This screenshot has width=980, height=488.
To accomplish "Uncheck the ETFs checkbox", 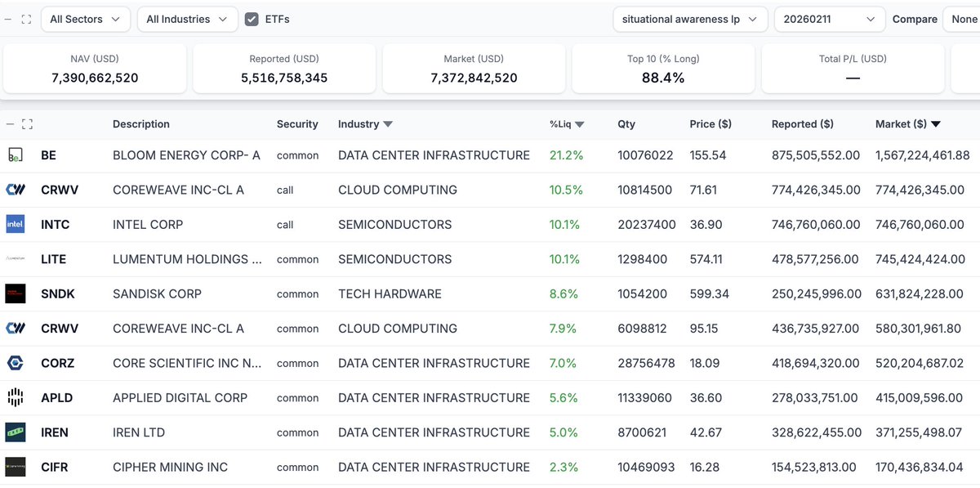I will (x=252, y=19).
